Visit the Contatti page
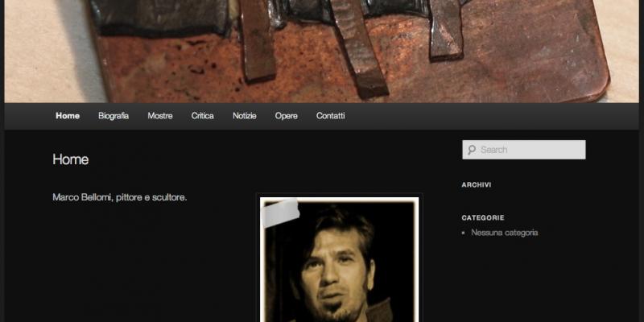This screenshot has width=644, height=322. click(x=330, y=116)
